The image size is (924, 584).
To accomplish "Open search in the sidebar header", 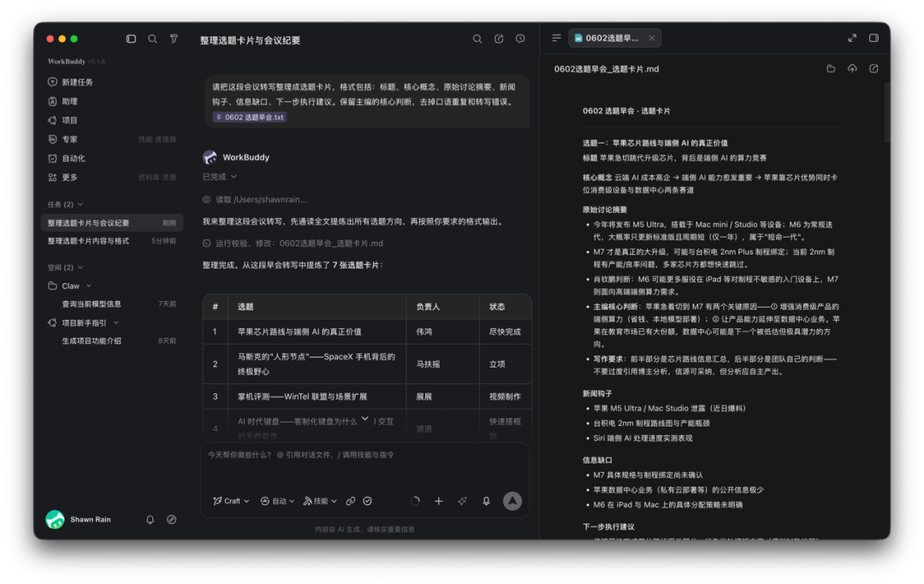I will [x=152, y=38].
